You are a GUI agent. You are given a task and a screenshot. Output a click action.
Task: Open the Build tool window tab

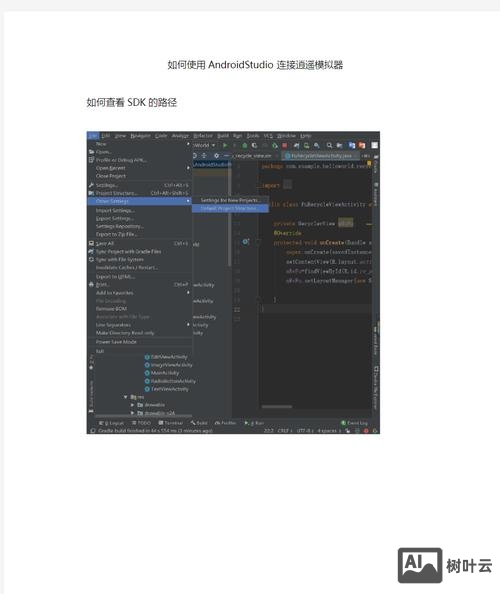tap(199, 423)
